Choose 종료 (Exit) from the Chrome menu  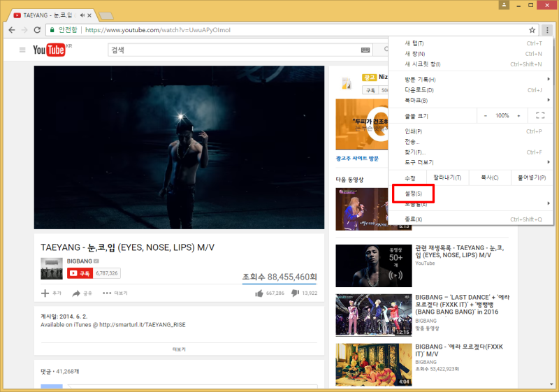pyautogui.click(x=470, y=219)
